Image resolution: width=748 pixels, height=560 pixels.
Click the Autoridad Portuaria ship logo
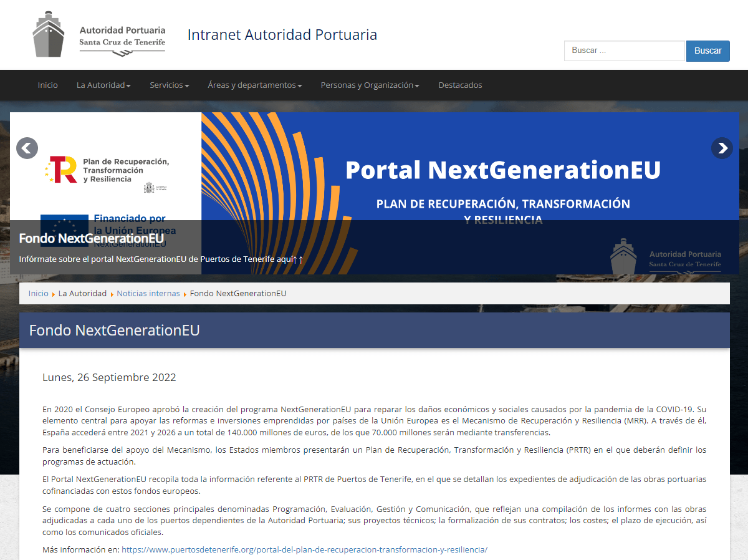click(x=100, y=34)
